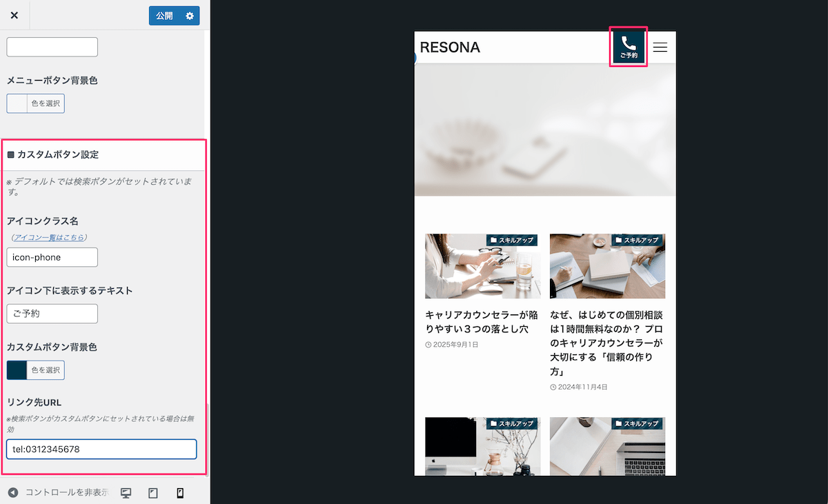Click 色を選択 under カスタムボタン背景色
This screenshot has height=504, width=828.
tap(46, 370)
